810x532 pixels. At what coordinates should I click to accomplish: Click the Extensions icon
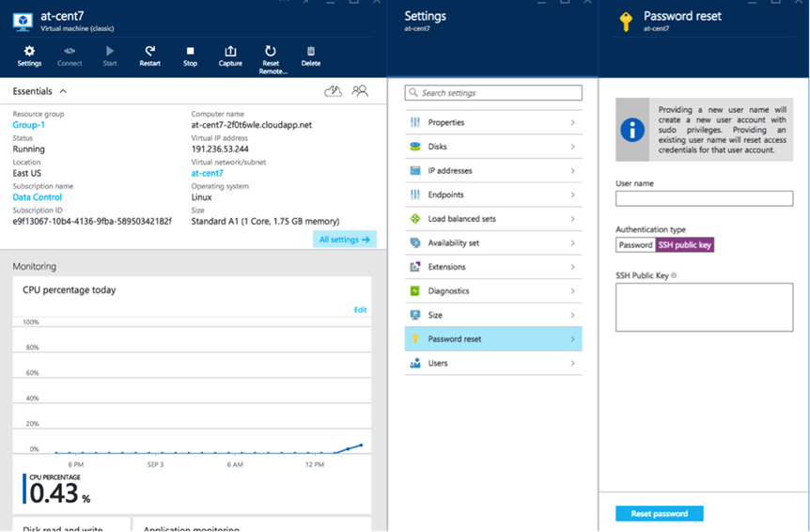[x=414, y=267]
